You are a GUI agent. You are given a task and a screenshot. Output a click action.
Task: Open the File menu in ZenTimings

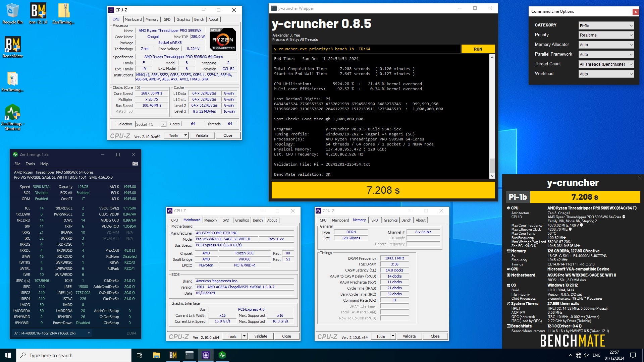tap(17, 164)
